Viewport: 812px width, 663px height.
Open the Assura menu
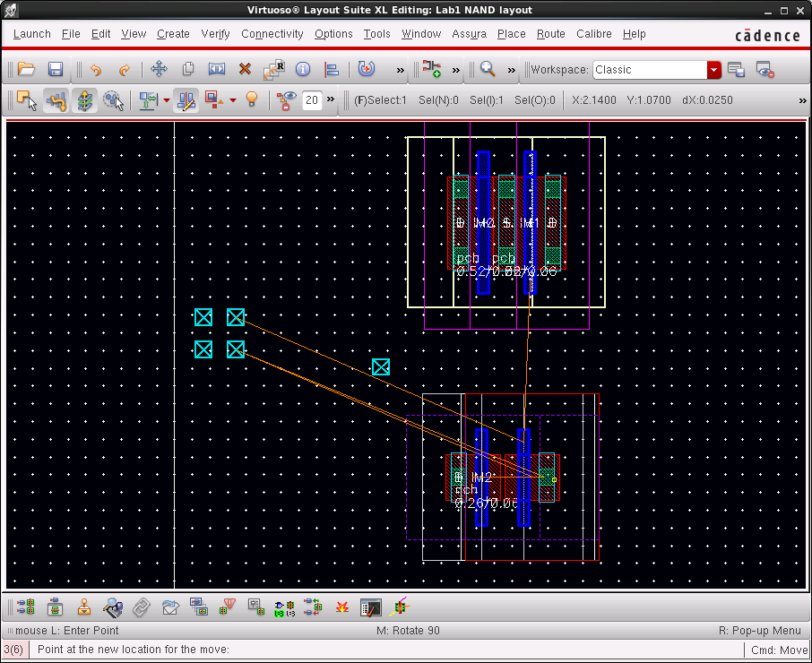tap(469, 34)
